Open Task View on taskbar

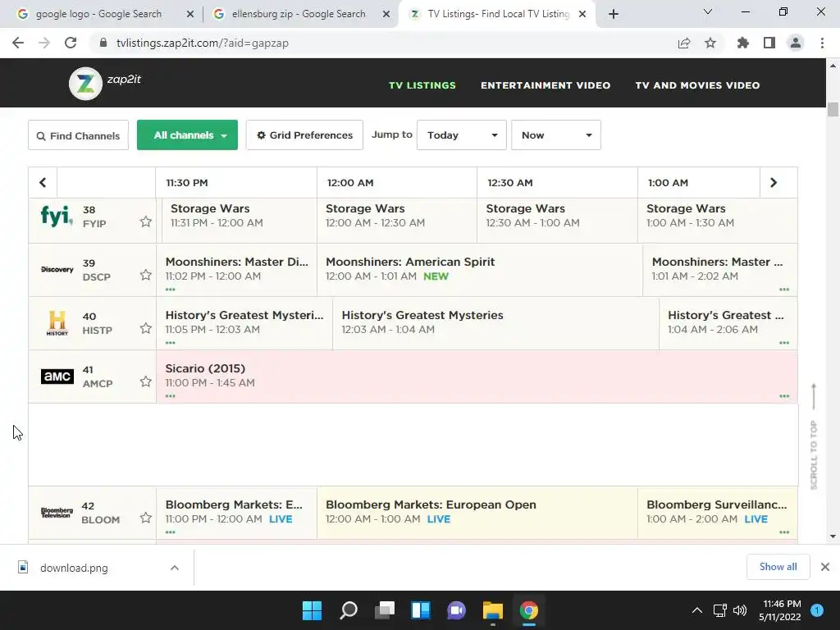(x=385, y=610)
